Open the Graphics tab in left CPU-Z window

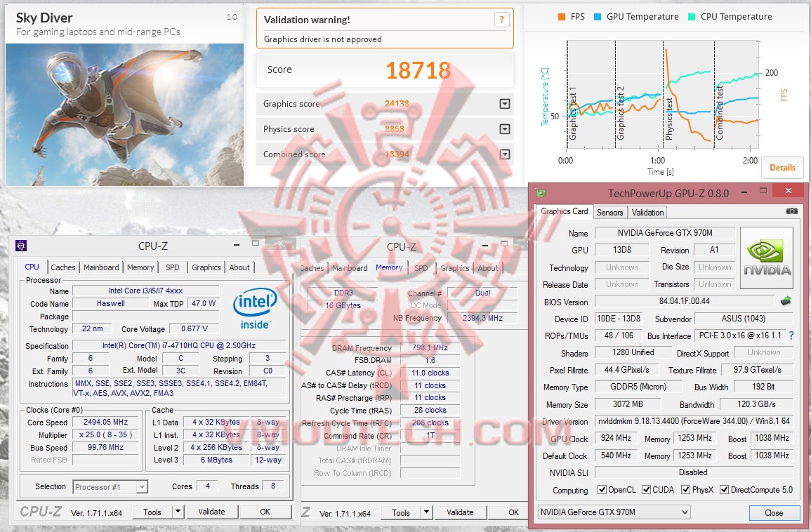click(206, 267)
